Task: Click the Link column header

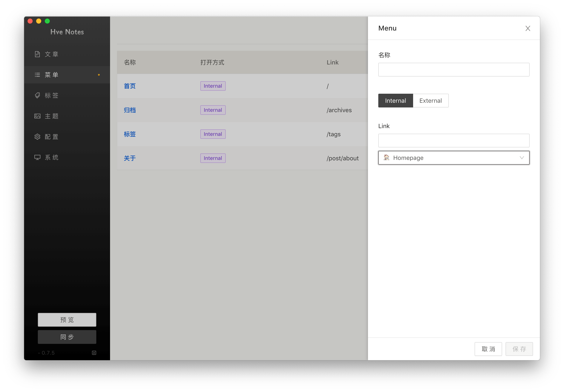Action: point(333,62)
